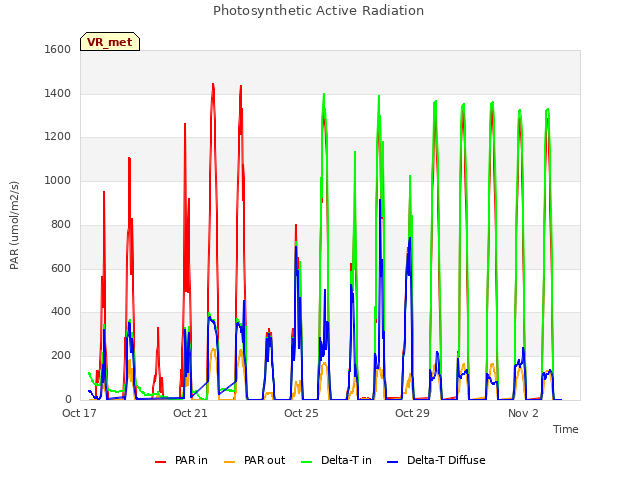Image resolution: width=640 pixels, height=480 pixels.
Task: Click the Time x-axis title
Action: pos(565,429)
